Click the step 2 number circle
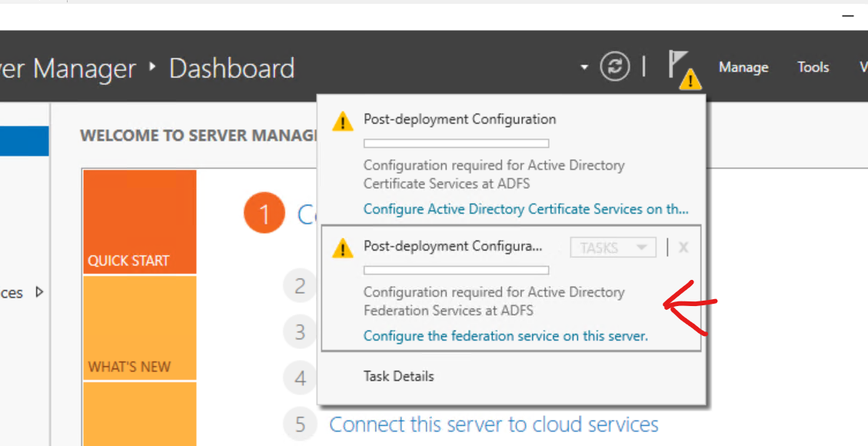 point(300,286)
